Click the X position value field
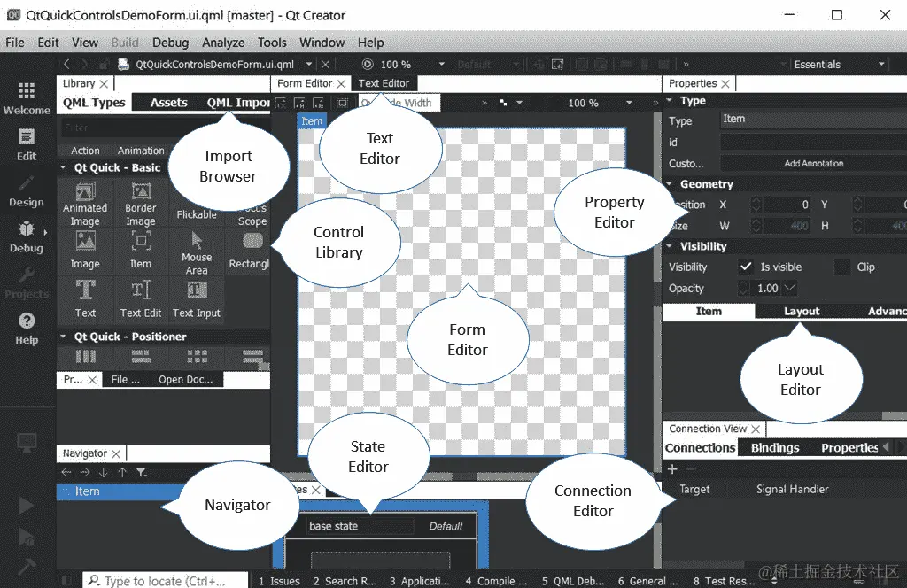 [x=785, y=204]
